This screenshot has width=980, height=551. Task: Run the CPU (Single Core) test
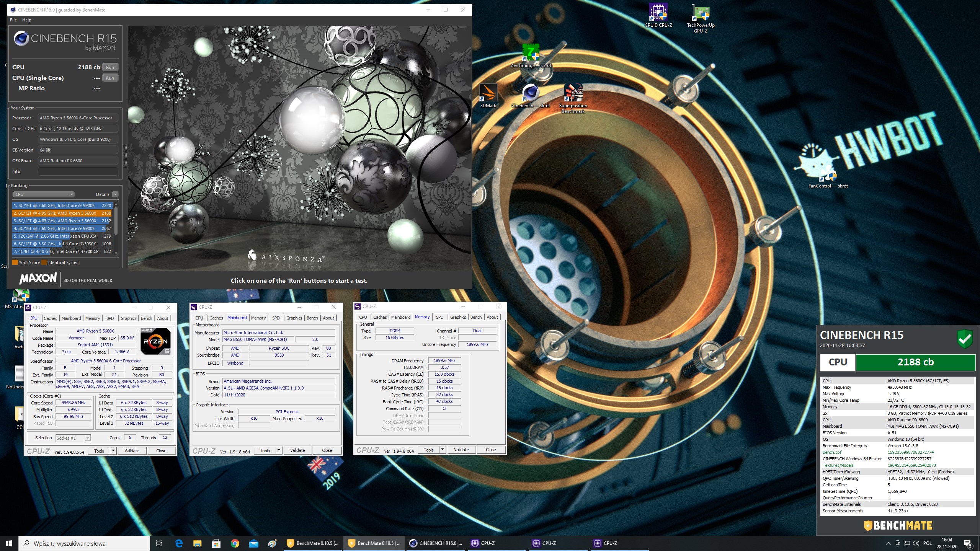[x=110, y=78]
